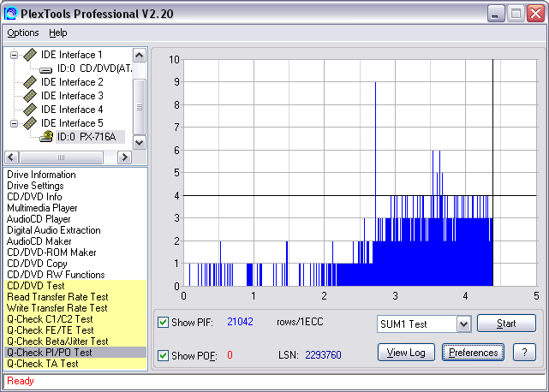
Task: Open the Options menu
Action: click(23, 33)
